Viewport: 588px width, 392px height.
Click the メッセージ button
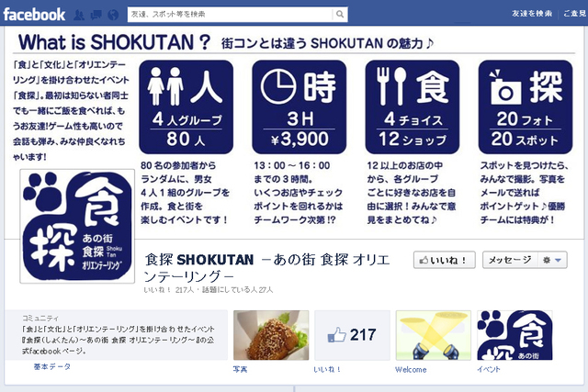[510, 260]
